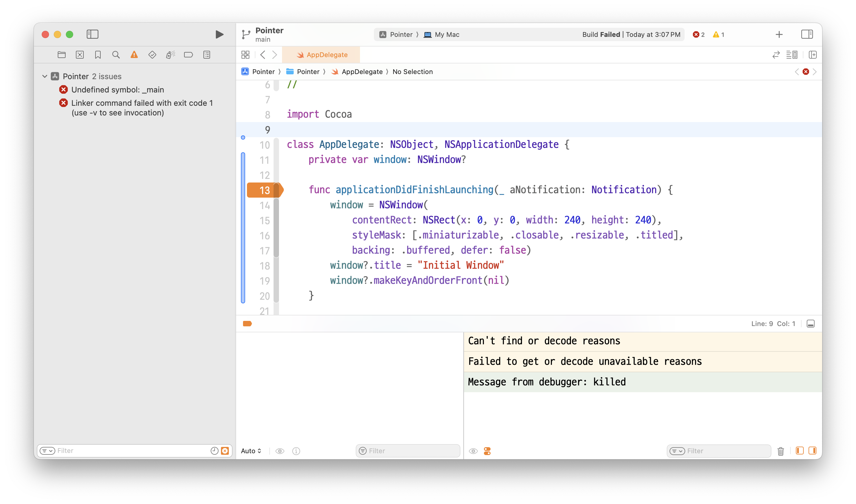Screen dimensions: 856x504
Task: Open the Issue navigator warning icon
Action: click(x=134, y=55)
